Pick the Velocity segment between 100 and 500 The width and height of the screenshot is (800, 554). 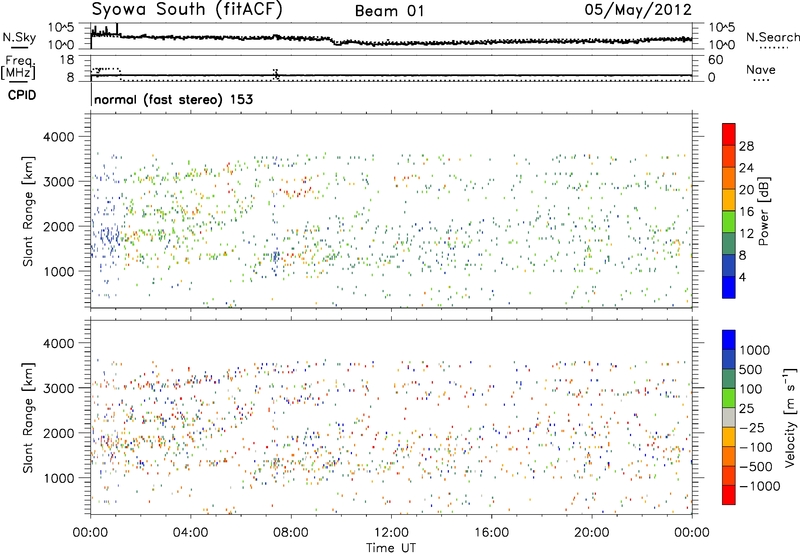coord(729,379)
